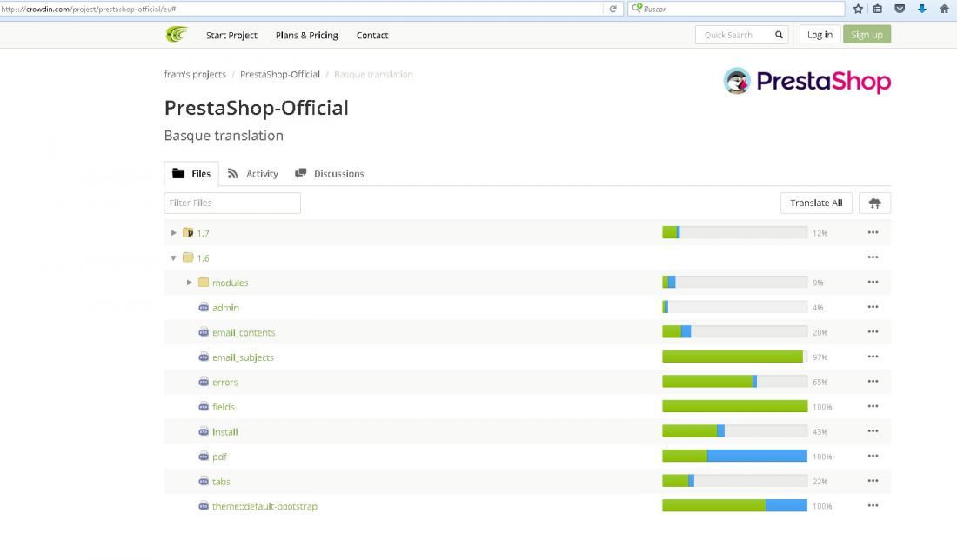Open the browser bookmarks list icon

pos(878,10)
